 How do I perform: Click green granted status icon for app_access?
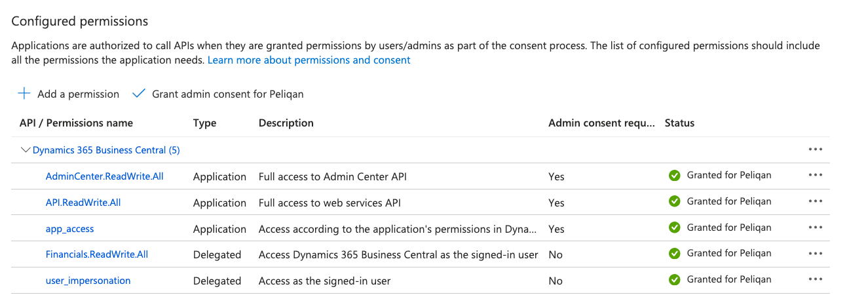click(674, 228)
